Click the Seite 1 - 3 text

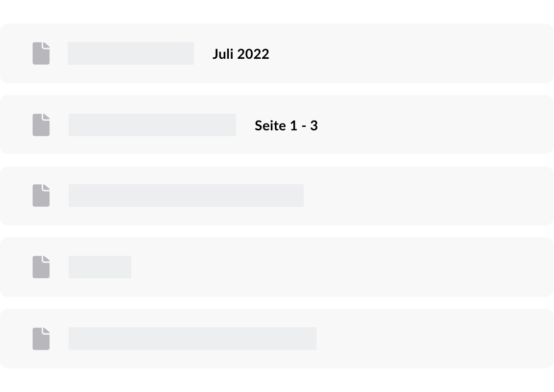pos(286,125)
